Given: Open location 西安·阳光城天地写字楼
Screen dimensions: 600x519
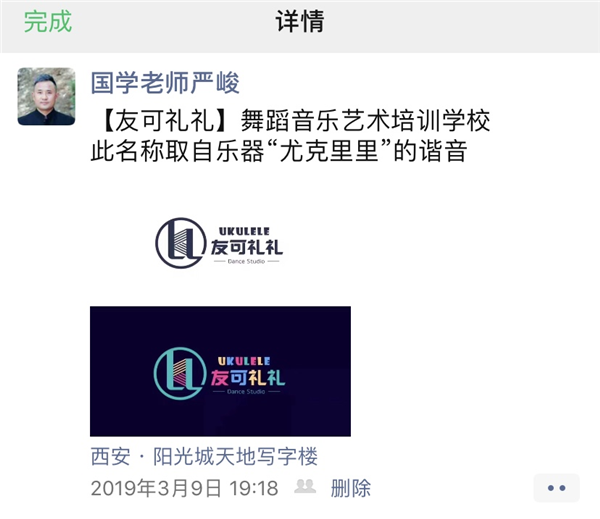Looking at the screenshot, I should tap(204, 456).
